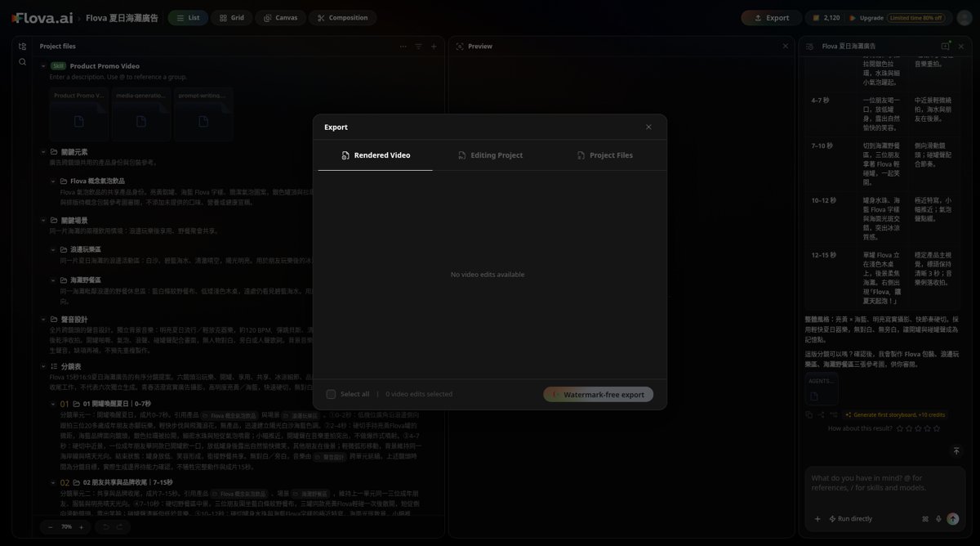
Task: Toggle the Run directly option
Action: point(850,519)
